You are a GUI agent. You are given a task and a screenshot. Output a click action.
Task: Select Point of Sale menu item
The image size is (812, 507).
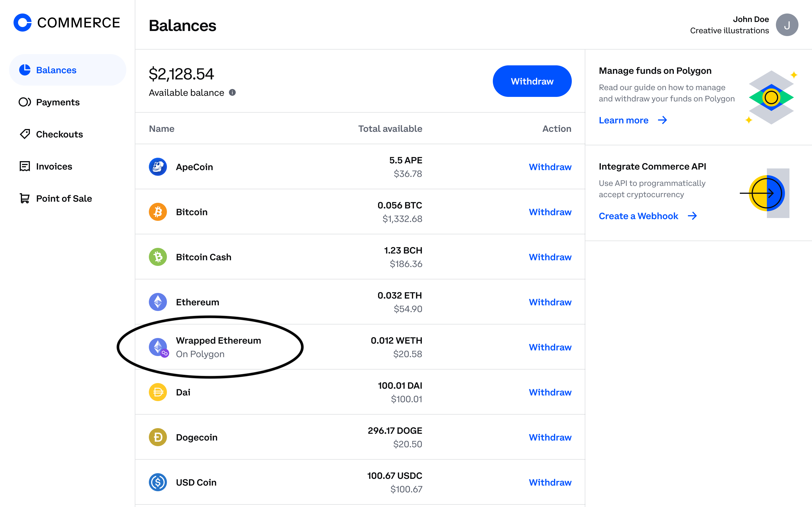64,199
